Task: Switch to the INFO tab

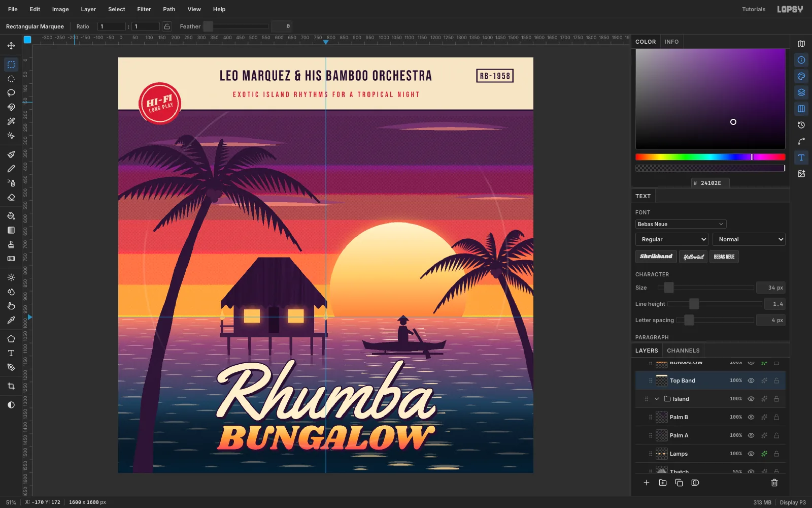Action: click(671, 42)
